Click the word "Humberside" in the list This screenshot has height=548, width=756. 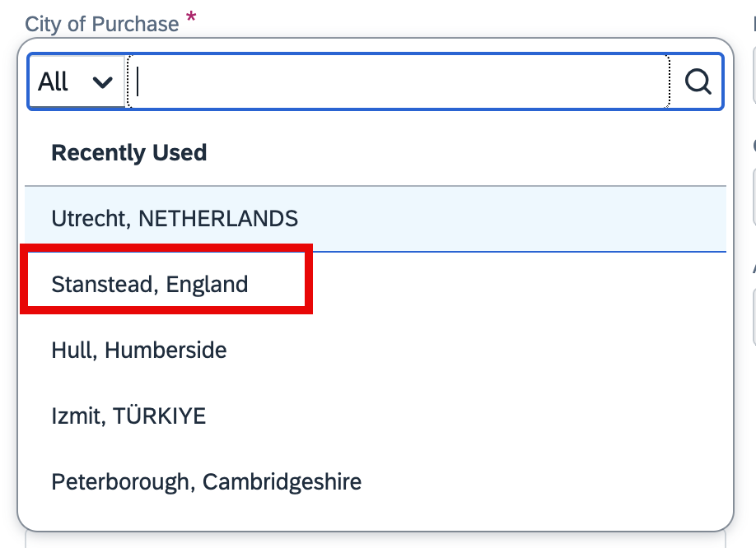166,350
